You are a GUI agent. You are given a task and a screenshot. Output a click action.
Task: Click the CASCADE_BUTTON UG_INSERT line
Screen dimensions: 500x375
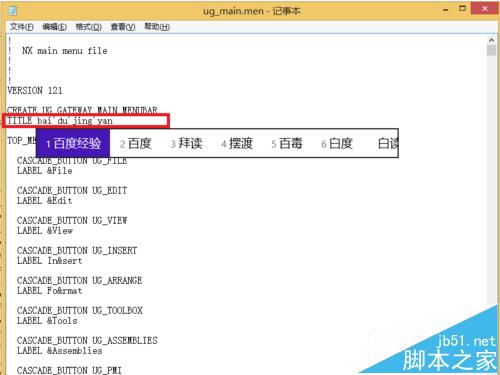coord(77,251)
